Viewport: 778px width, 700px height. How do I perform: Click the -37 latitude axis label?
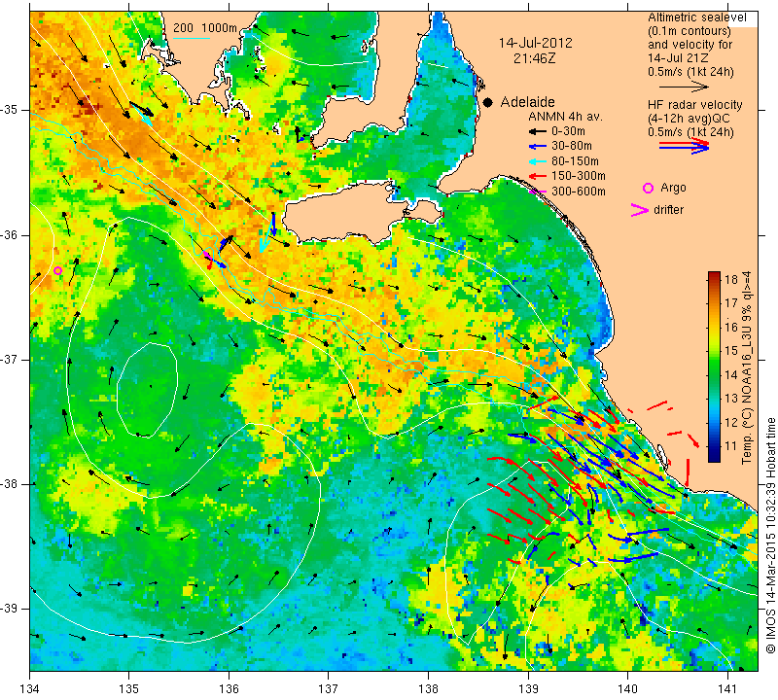pyautogui.click(x=9, y=359)
